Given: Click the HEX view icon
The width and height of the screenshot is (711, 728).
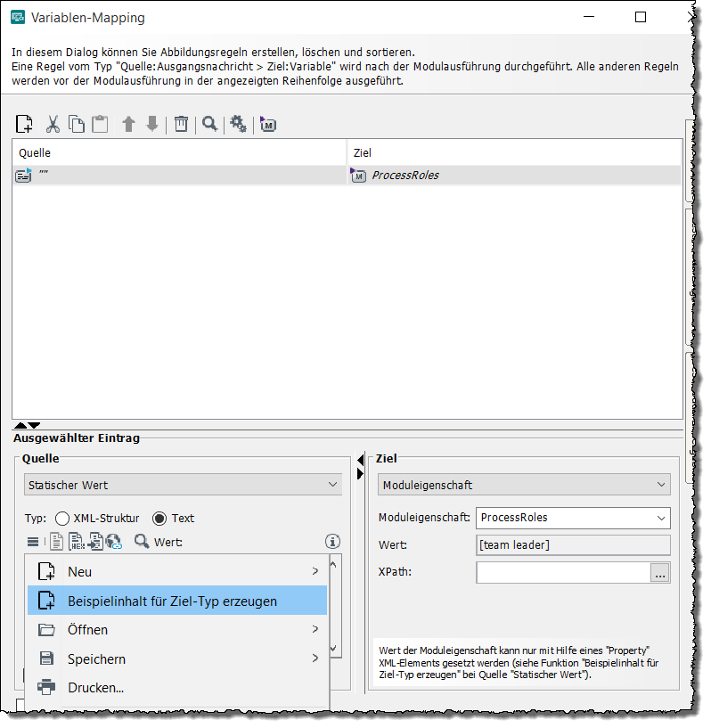Looking at the screenshot, I should coord(77,541).
